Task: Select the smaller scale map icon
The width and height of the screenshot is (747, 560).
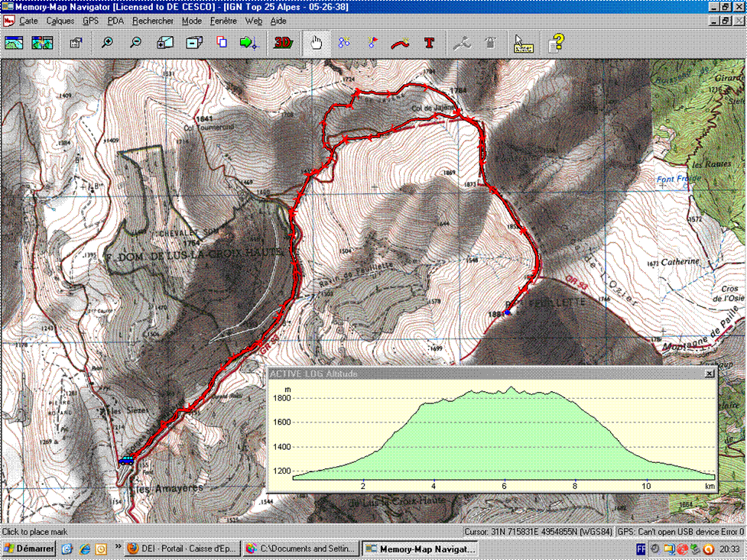Action: [194, 43]
